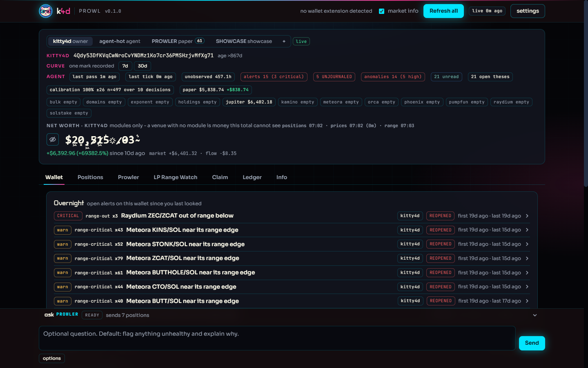588x368 pixels.
Task: Click the green live status badge
Action: 301,41
